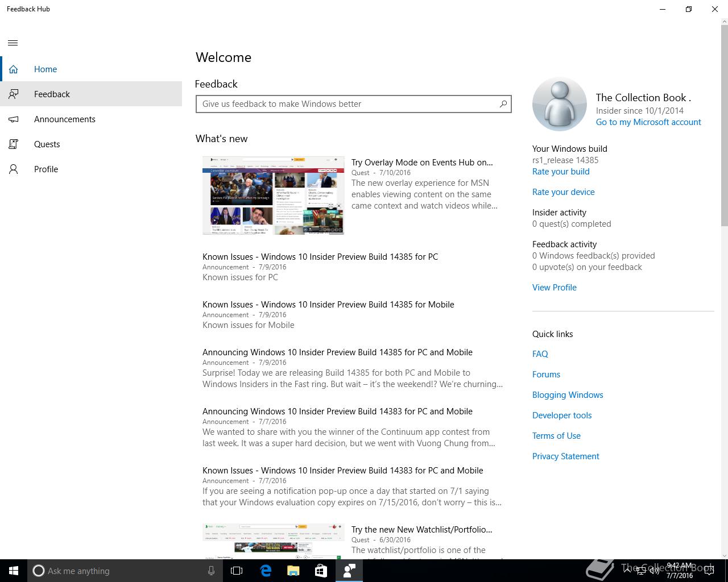Image resolution: width=728 pixels, height=582 pixels.
Task: Open the Privacy Statement link
Action: coord(566,456)
